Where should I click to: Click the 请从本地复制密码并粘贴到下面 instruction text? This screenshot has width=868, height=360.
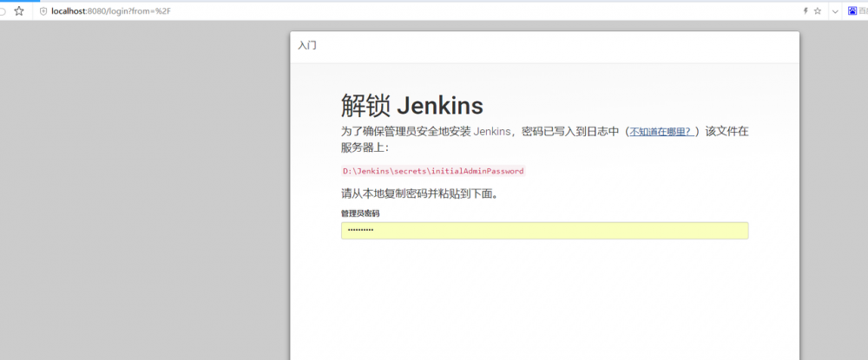(x=419, y=194)
